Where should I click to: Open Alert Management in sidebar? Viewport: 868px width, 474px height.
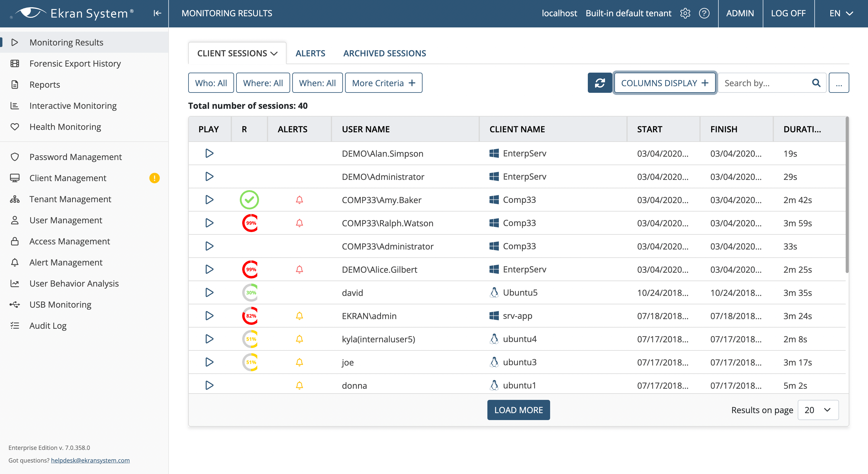pos(84,262)
